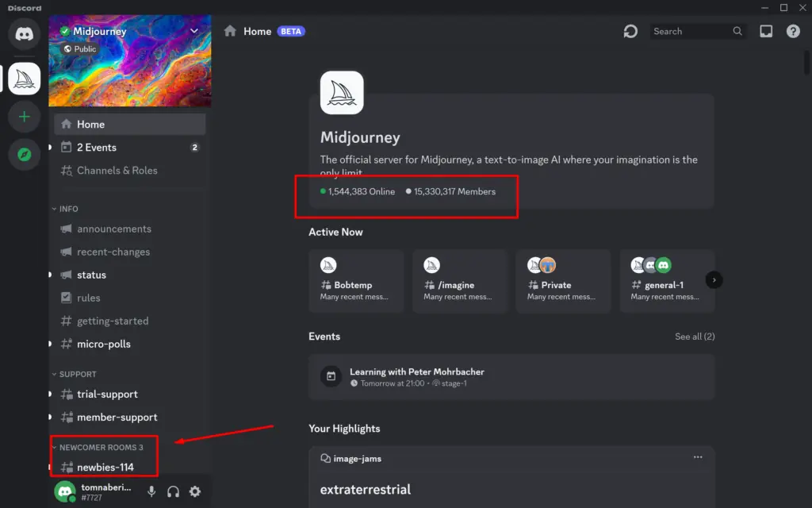Click the events badge showing 2
812x508 pixels.
[x=195, y=148]
